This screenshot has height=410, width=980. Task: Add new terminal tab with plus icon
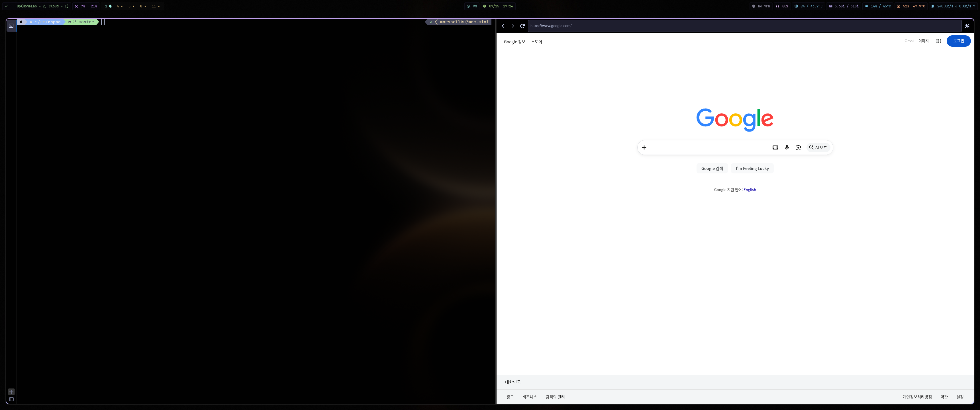pyautogui.click(x=11, y=391)
